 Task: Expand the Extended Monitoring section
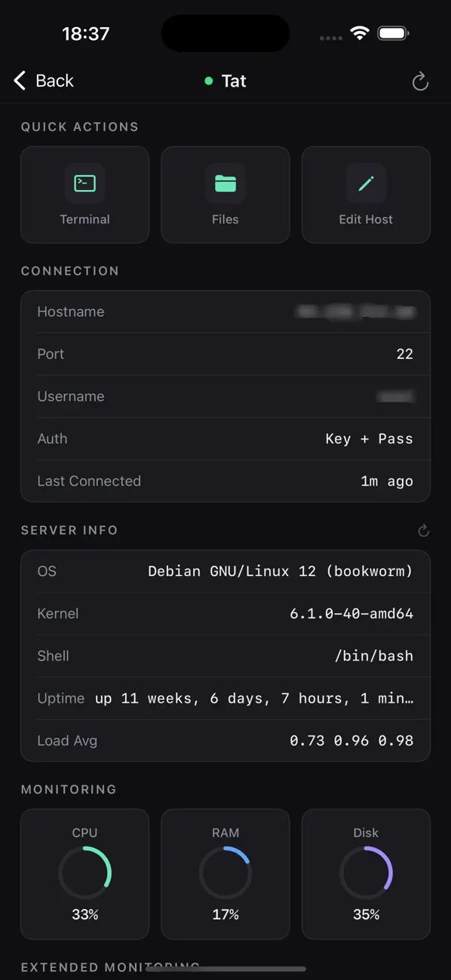109,967
